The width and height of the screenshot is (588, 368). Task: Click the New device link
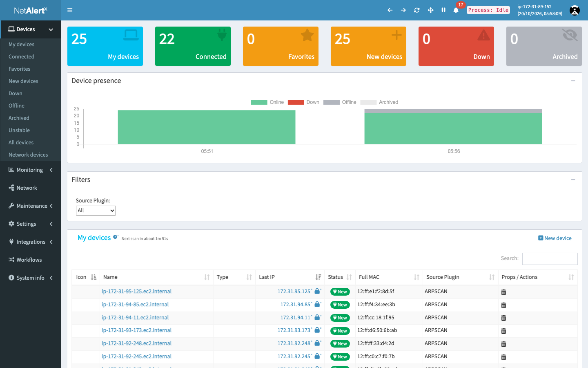point(555,238)
